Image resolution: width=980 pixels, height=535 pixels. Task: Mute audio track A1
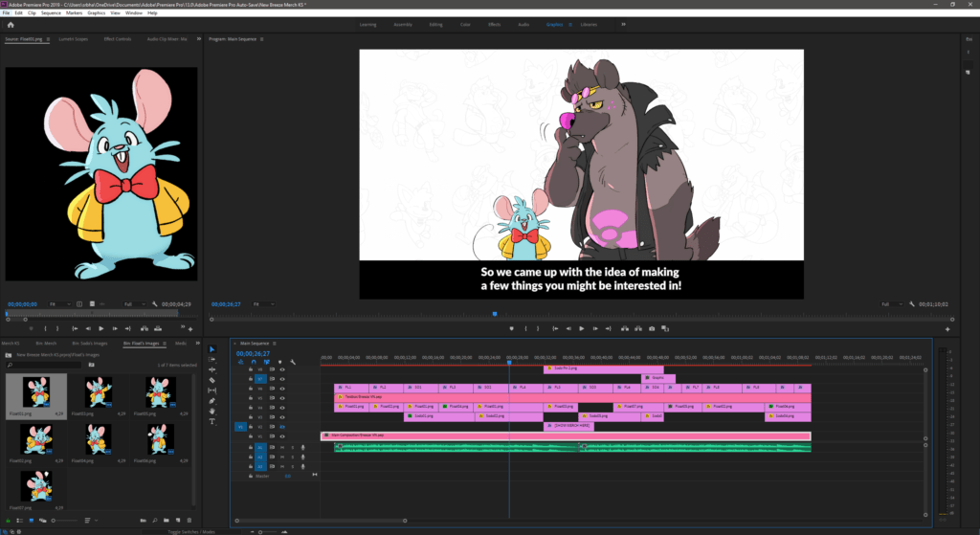pyautogui.click(x=282, y=448)
